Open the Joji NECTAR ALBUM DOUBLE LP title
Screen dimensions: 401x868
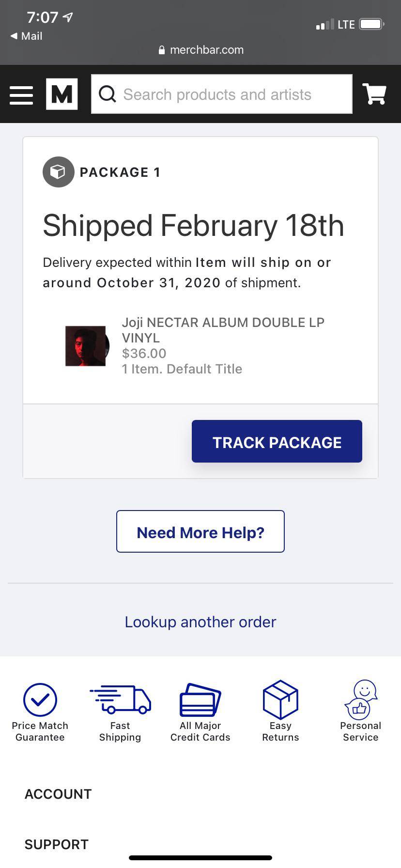(x=223, y=330)
